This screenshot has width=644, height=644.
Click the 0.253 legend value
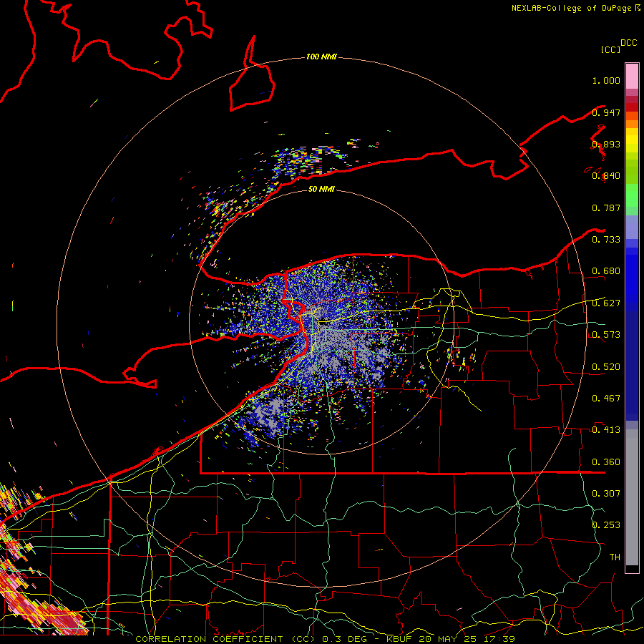coord(606,525)
